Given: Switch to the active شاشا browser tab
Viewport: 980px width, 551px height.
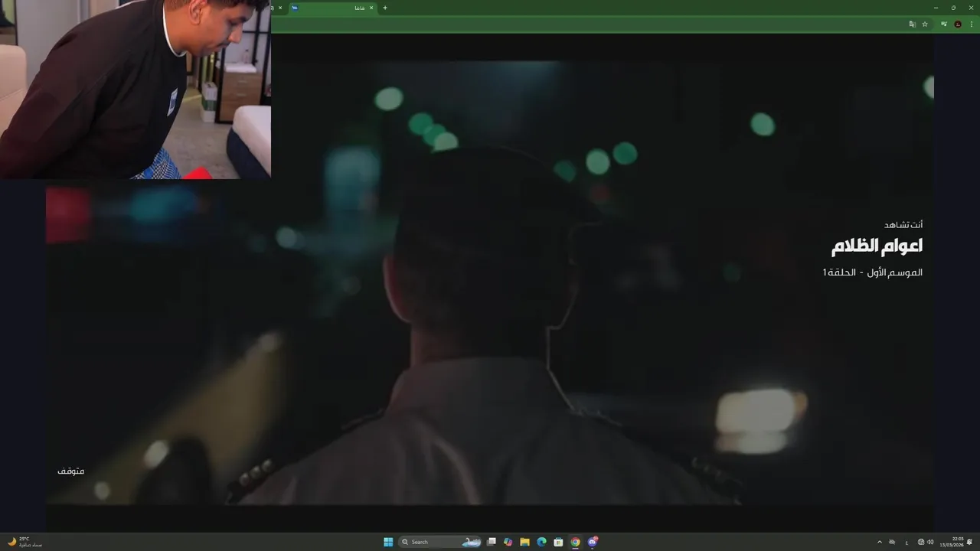Looking at the screenshot, I should (x=332, y=8).
